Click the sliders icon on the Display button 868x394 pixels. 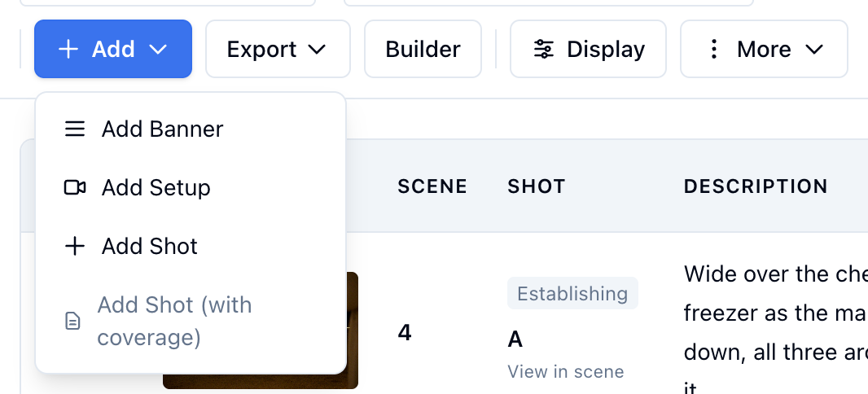pyautogui.click(x=544, y=49)
